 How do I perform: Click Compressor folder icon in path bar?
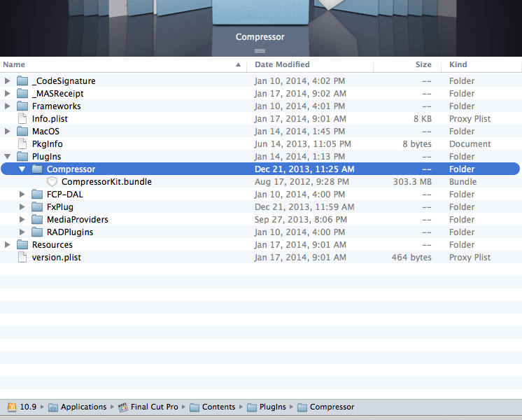(302, 407)
